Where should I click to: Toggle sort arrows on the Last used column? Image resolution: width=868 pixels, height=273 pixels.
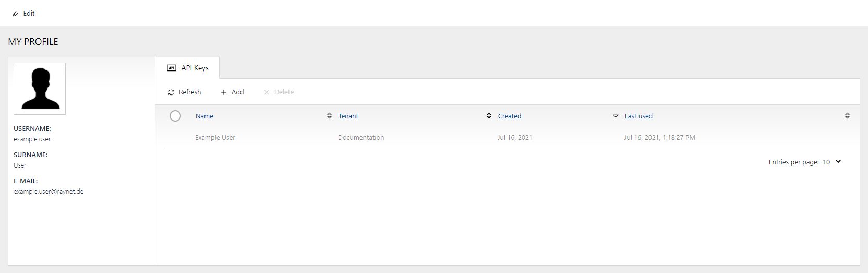(x=847, y=116)
